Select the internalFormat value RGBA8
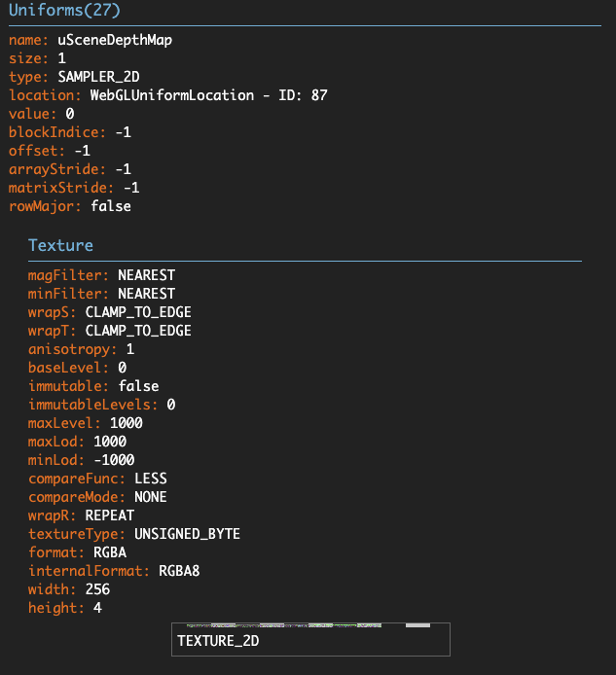 point(179,572)
